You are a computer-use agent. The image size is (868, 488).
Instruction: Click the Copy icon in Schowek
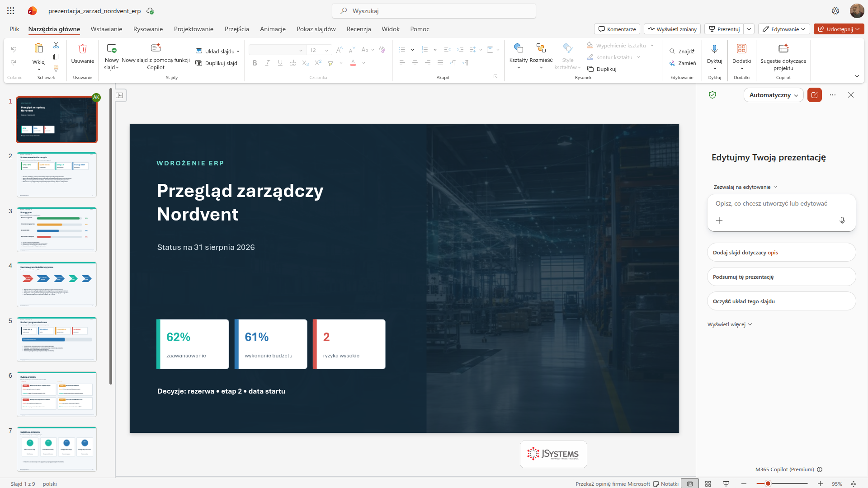[x=56, y=57]
